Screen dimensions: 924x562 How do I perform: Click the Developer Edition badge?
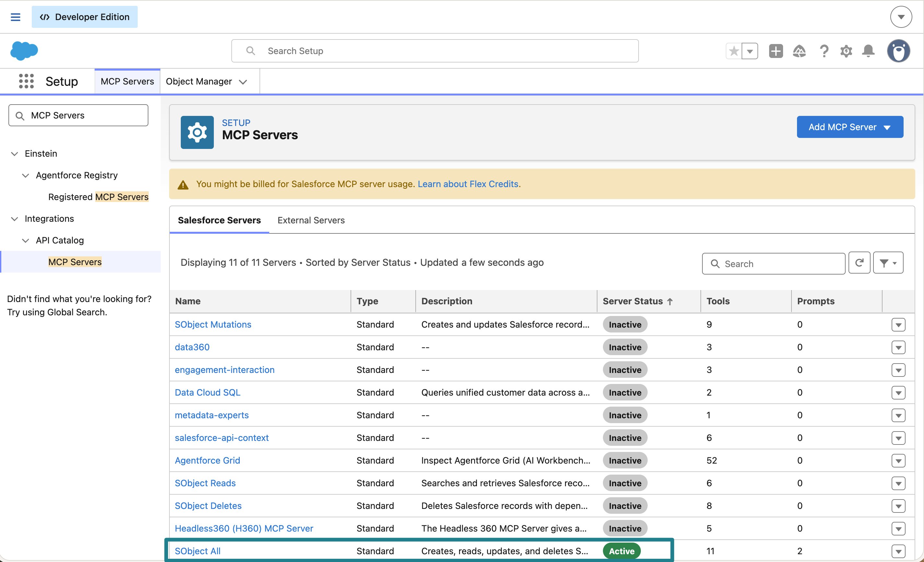tap(84, 17)
